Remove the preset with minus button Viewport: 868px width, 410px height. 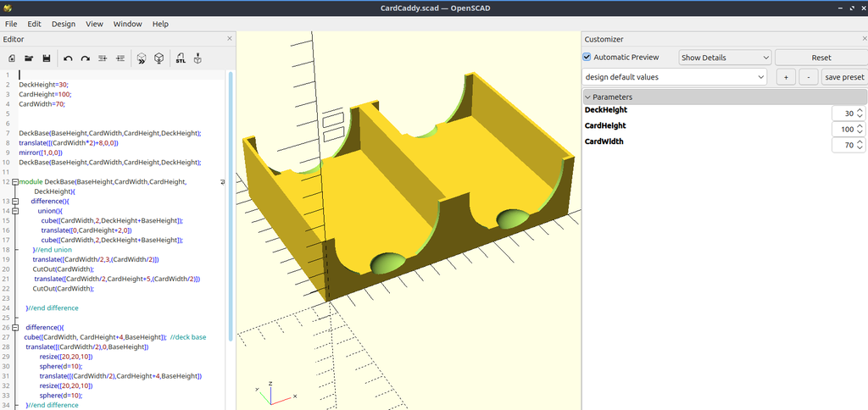point(808,77)
